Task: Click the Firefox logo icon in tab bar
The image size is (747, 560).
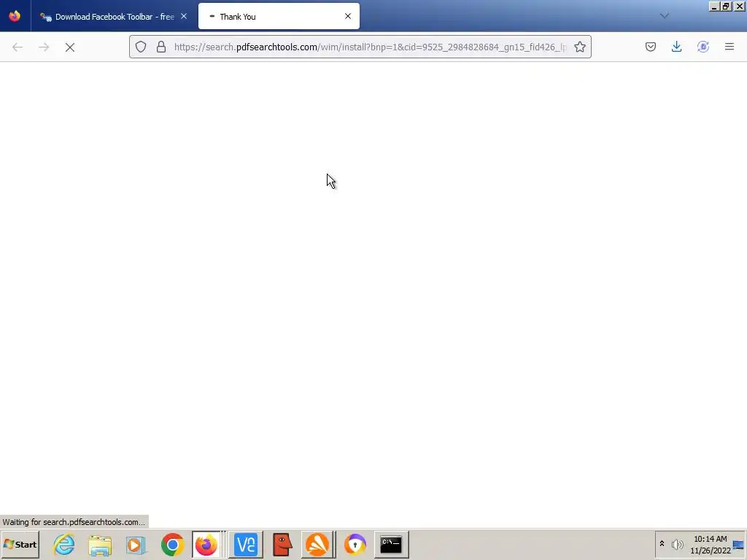Action: [x=15, y=16]
